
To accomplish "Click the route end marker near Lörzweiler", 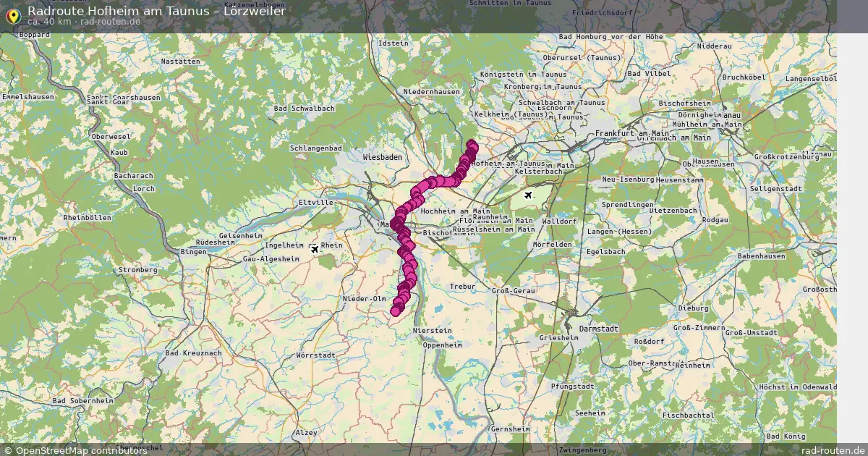I will point(396,311).
